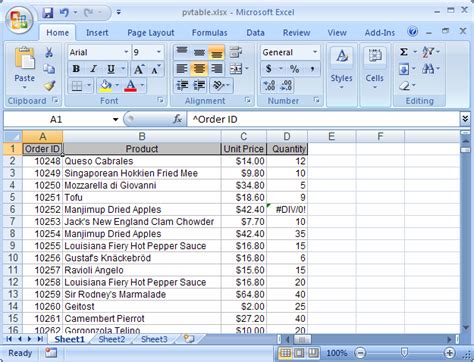
Task: Apply comma style format
Action: pos(312,69)
